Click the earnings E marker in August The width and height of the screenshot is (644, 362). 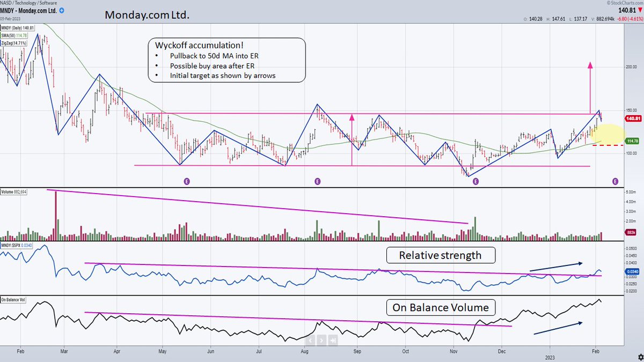[x=318, y=182]
